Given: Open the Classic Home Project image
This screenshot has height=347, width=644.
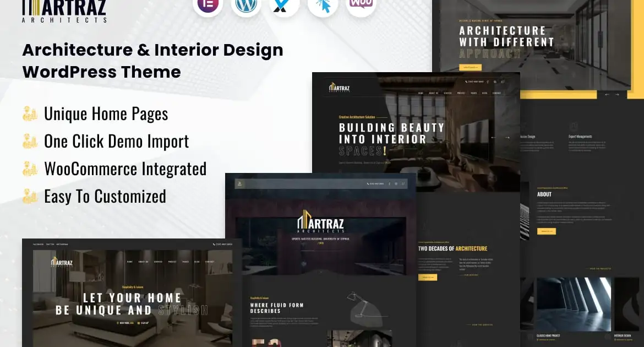Looking at the screenshot, I should pos(574,304).
